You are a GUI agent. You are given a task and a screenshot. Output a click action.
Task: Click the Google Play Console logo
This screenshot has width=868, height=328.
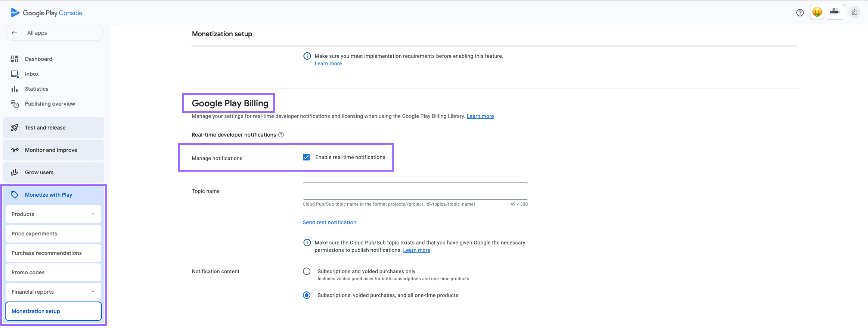point(46,13)
